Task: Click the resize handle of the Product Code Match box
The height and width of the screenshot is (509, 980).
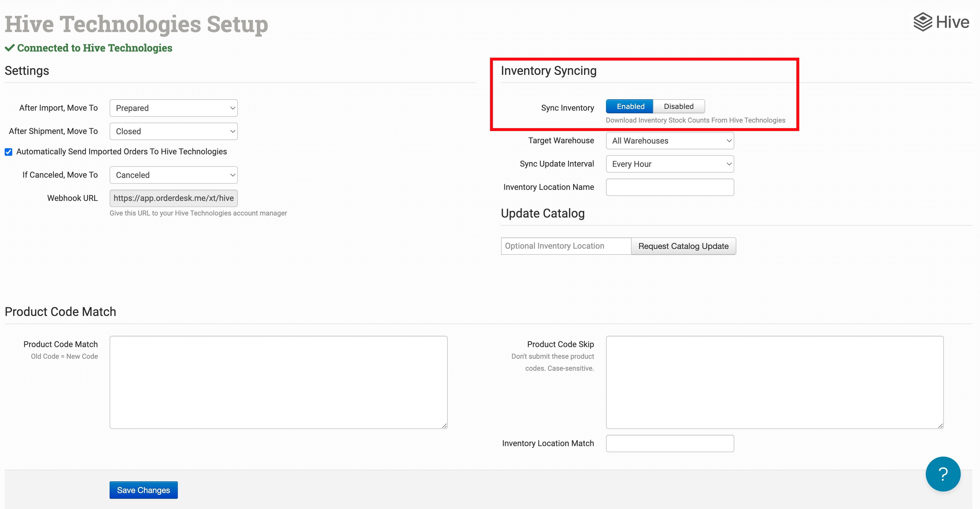Action: [x=444, y=426]
